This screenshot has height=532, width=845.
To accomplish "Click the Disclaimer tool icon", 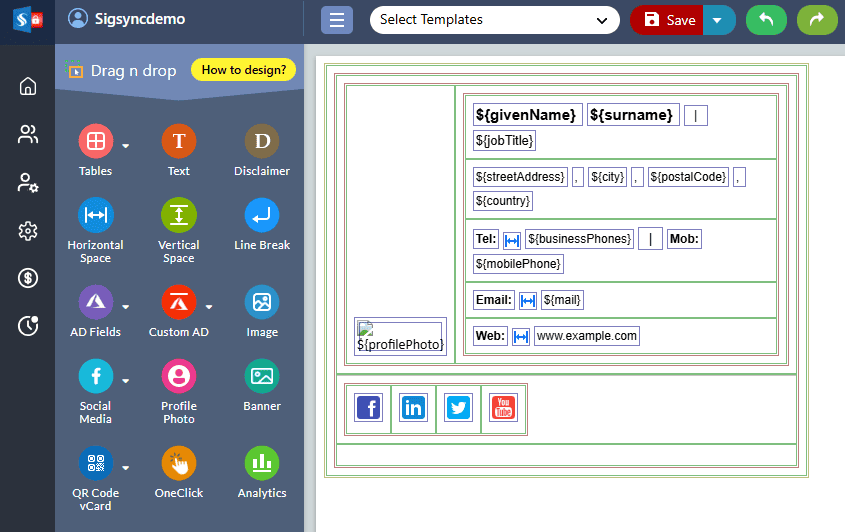I will (262, 142).
